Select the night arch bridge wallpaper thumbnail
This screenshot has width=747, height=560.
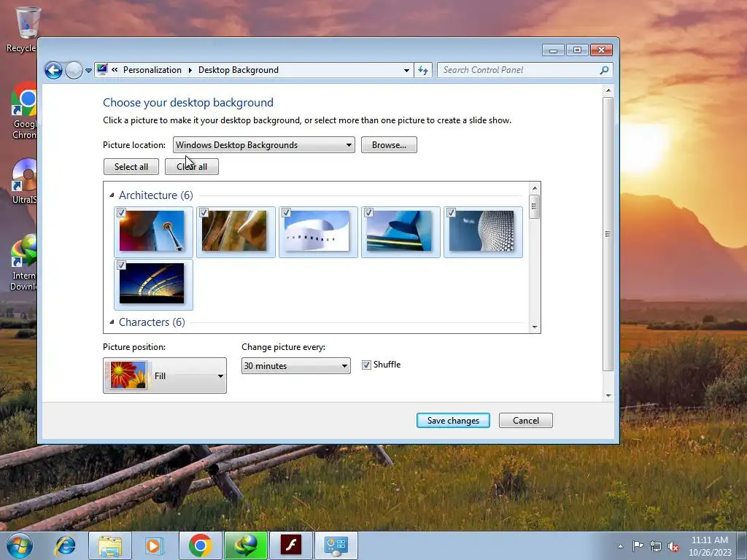(x=152, y=284)
